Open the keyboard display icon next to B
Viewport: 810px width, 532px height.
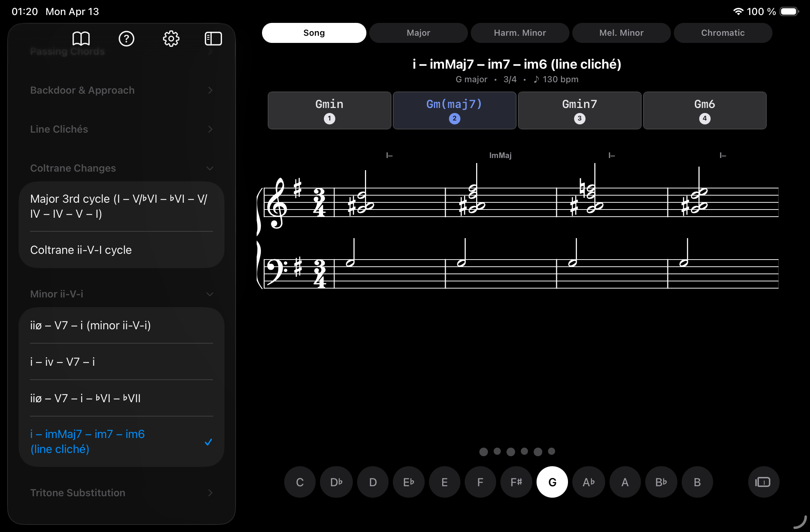pyautogui.click(x=763, y=482)
